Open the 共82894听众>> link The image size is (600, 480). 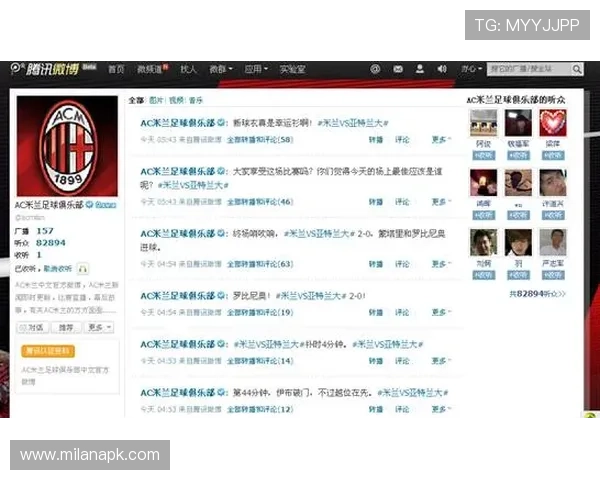click(x=537, y=294)
